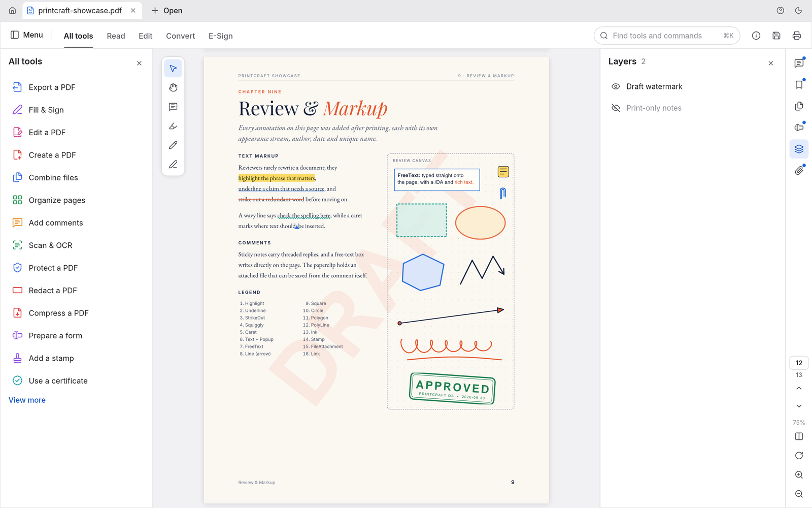This screenshot has height=508, width=812.
Task: Toggle dark mode
Action: pyautogui.click(x=798, y=11)
